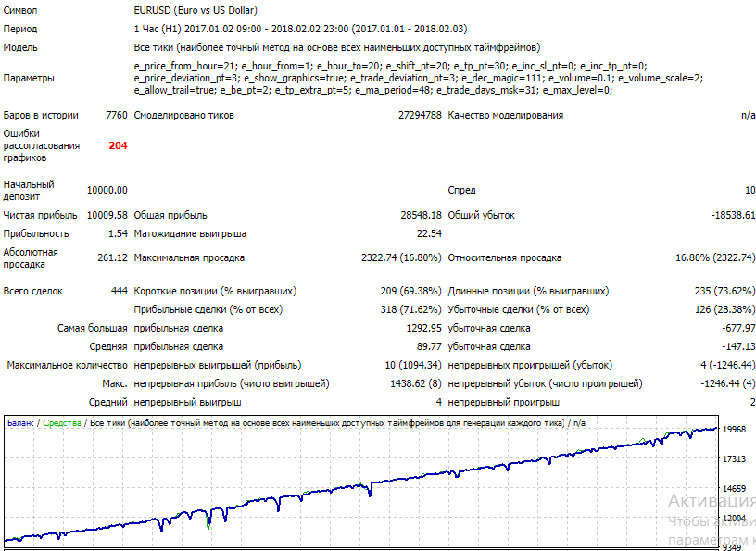
Task: Select the symbol value EURUSD (Euro vs US Dollar)
Action: pos(195,10)
